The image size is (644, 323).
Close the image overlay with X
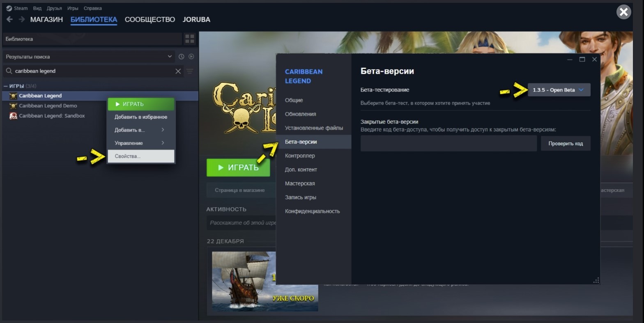click(x=623, y=12)
